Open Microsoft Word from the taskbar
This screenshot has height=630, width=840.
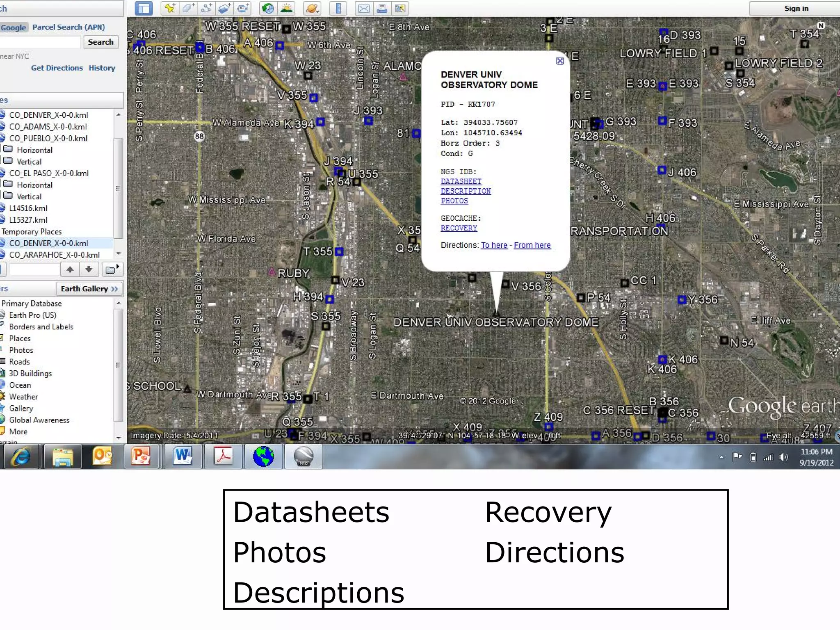(183, 457)
